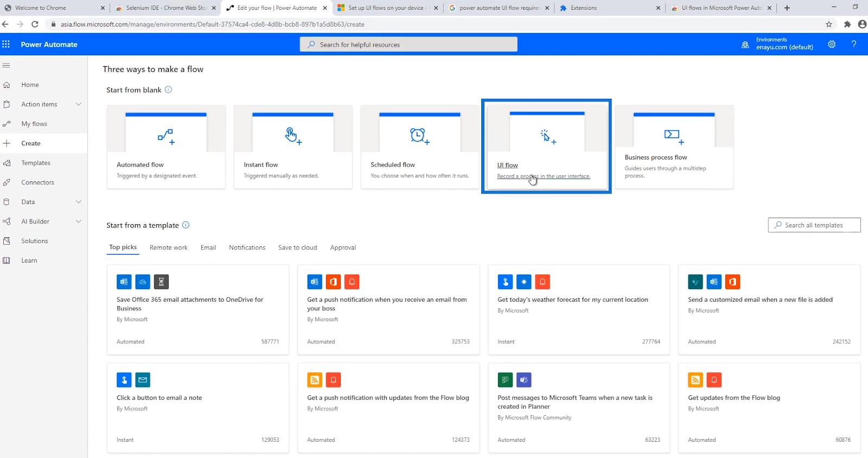The image size is (868, 458).
Task: Open push notification Flow blog updates template
Action: 388,408
